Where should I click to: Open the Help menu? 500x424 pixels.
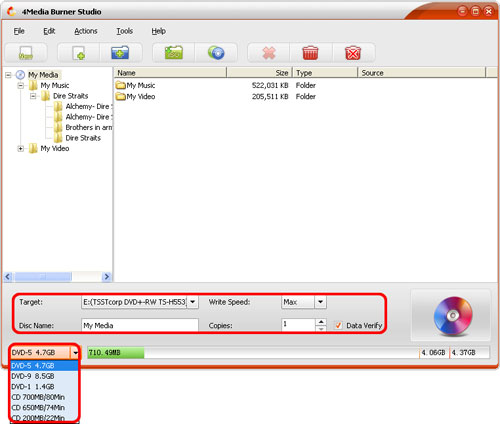158,31
